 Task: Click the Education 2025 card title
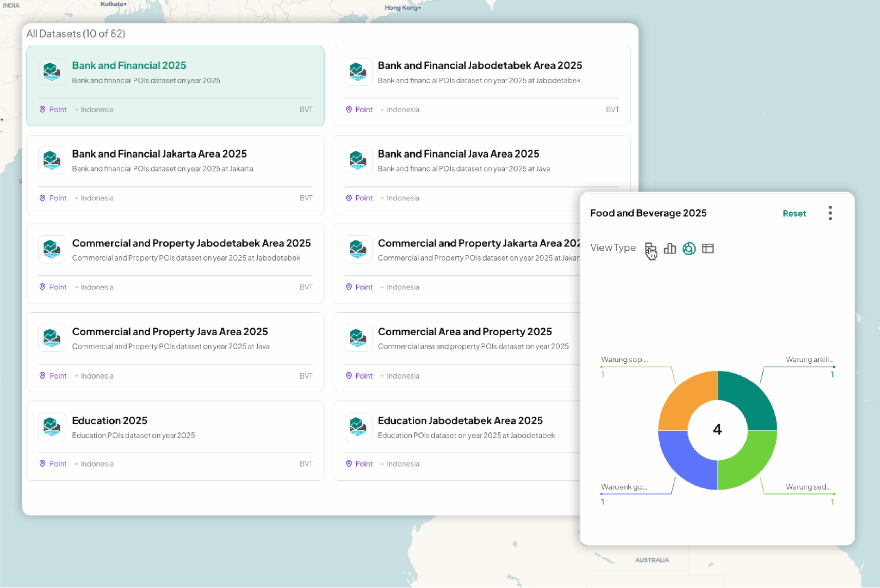pyautogui.click(x=109, y=421)
